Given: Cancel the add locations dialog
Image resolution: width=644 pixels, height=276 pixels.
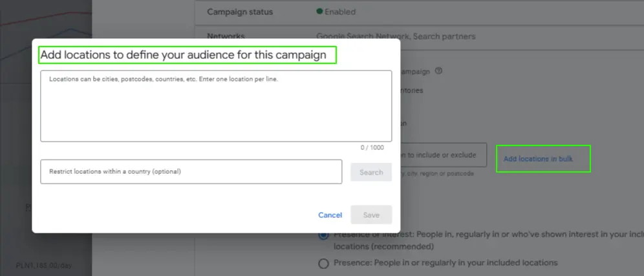Looking at the screenshot, I should pos(330,215).
